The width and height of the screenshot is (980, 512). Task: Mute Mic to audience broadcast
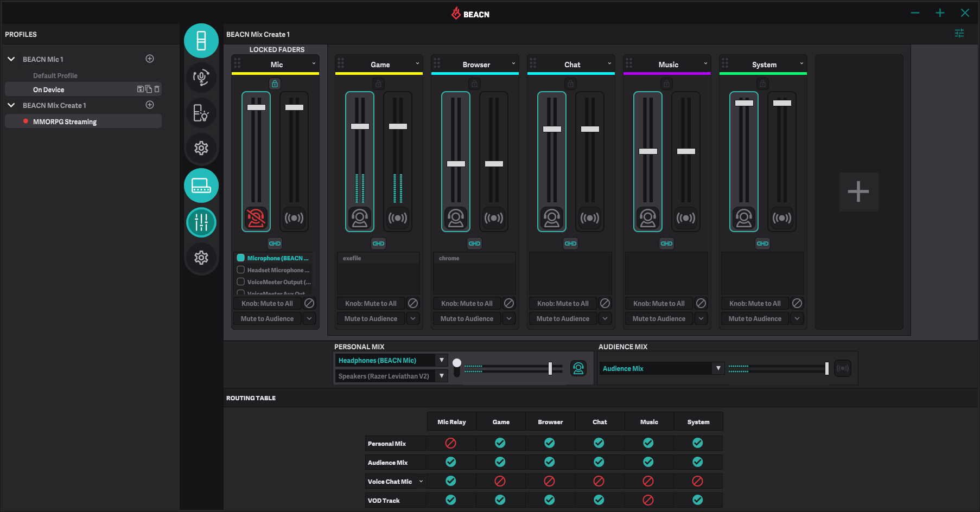(x=294, y=218)
